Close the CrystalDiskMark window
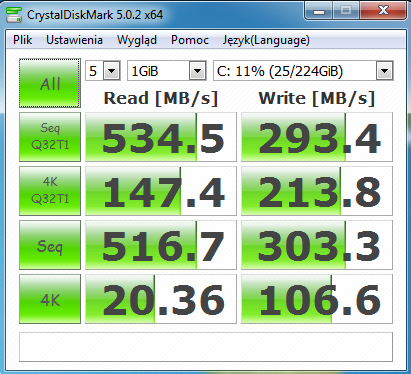 click(383, 11)
